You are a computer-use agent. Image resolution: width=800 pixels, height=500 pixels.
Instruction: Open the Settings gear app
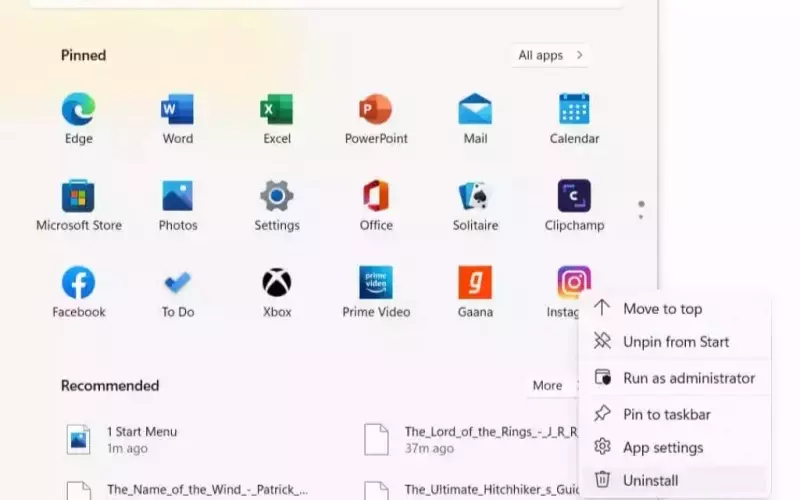click(277, 205)
